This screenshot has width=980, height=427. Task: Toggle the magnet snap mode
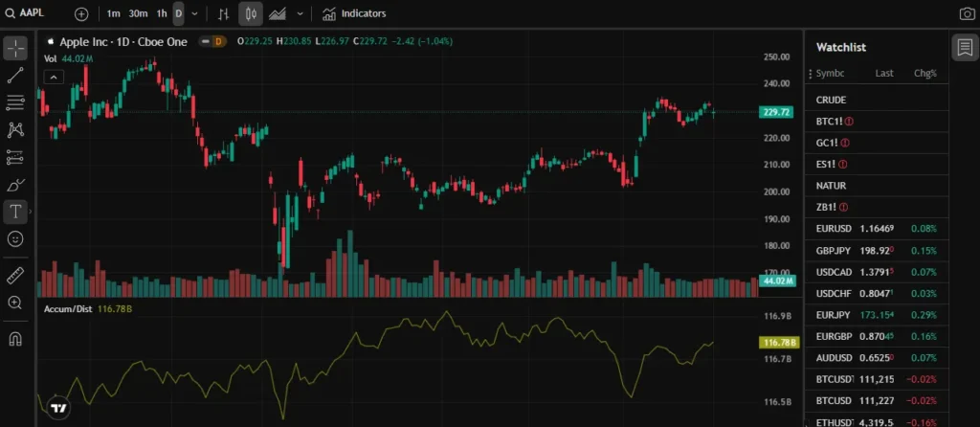pos(15,339)
